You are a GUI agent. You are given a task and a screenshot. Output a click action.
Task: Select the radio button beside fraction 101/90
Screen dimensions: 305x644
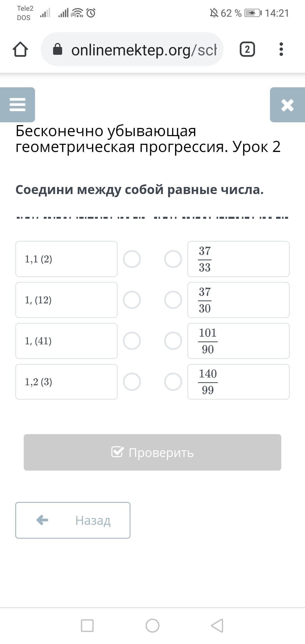[x=173, y=341]
